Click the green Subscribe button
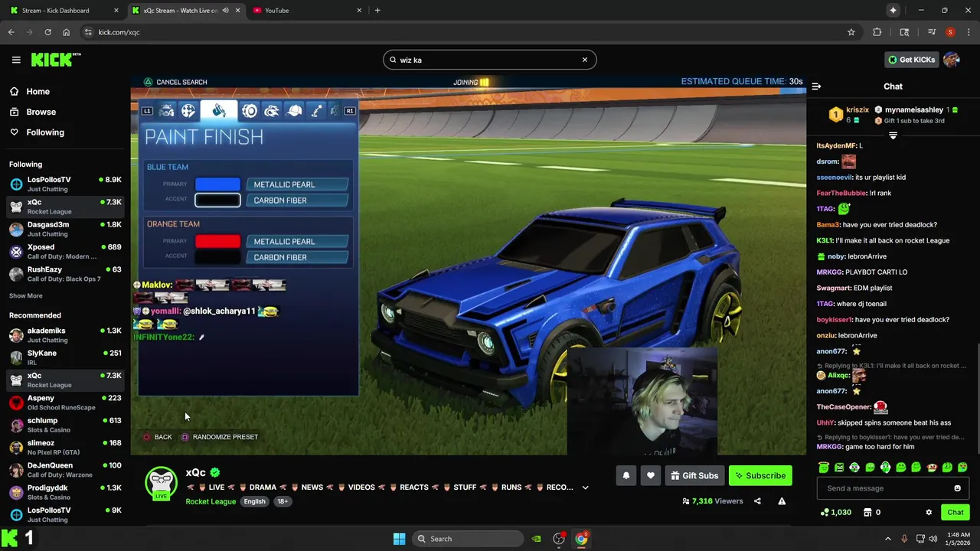980x551 pixels. (x=760, y=475)
